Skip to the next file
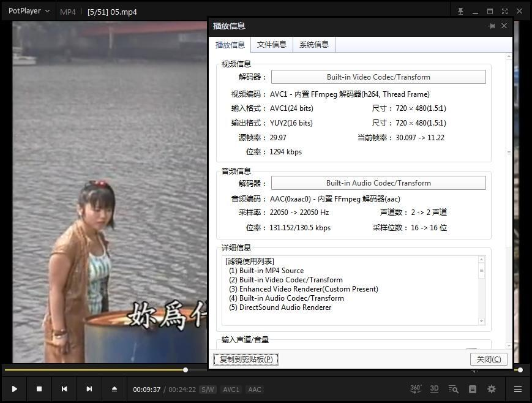532x403 pixels. (89, 389)
